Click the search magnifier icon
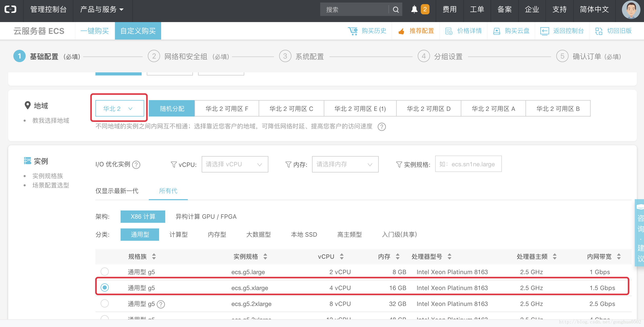The image size is (644, 327). coord(396,9)
